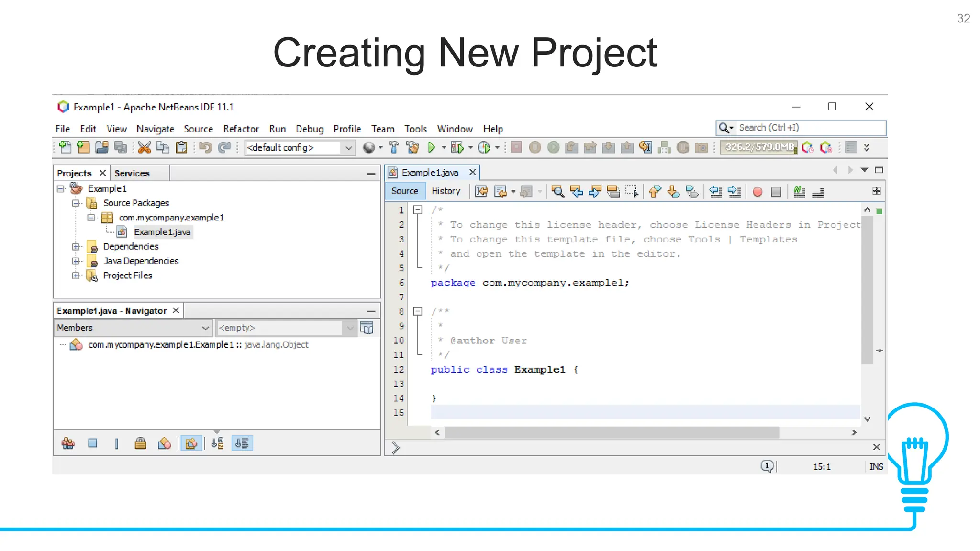This screenshot has width=980, height=551.
Task: Click the Source view button
Action: pos(405,191)
